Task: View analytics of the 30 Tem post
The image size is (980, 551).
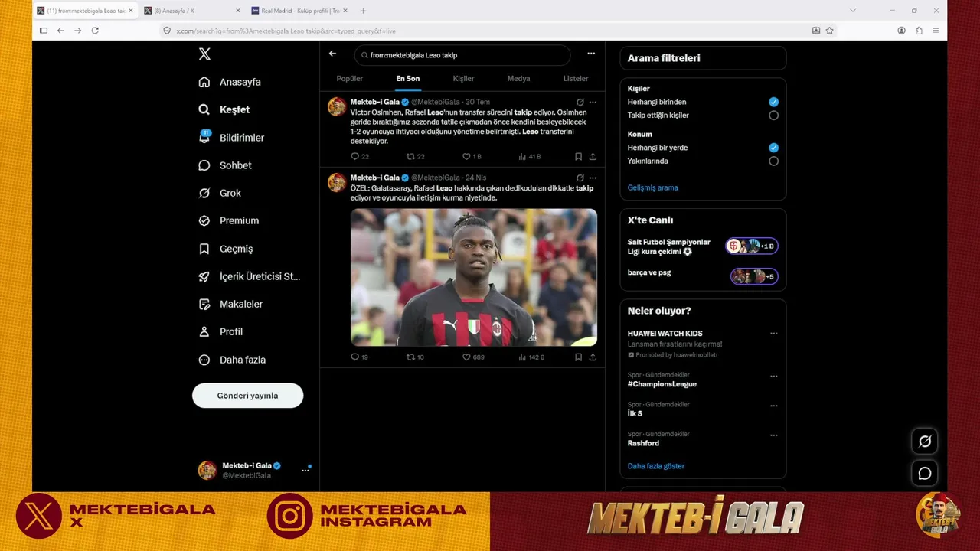Action: point(522,156)
